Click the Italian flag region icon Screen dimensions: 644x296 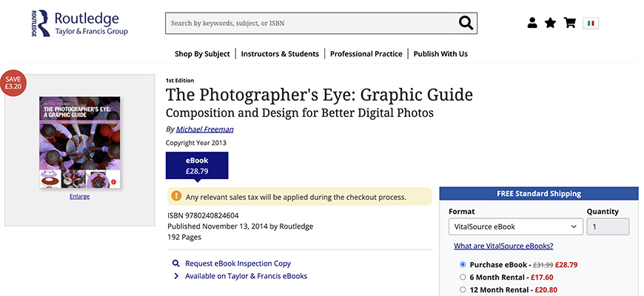point(591,24)
